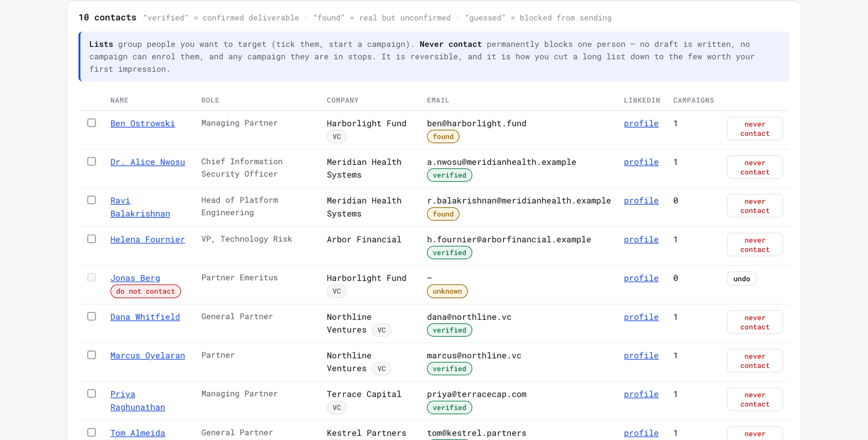
Task: Open the Jonas Berg contact link
Action: pos(135,278)
